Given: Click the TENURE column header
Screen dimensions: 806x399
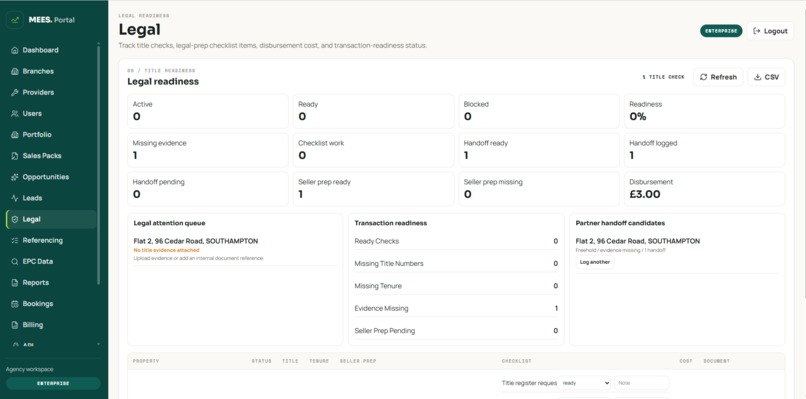Looking at the screenshot, I should coord(319,361).
